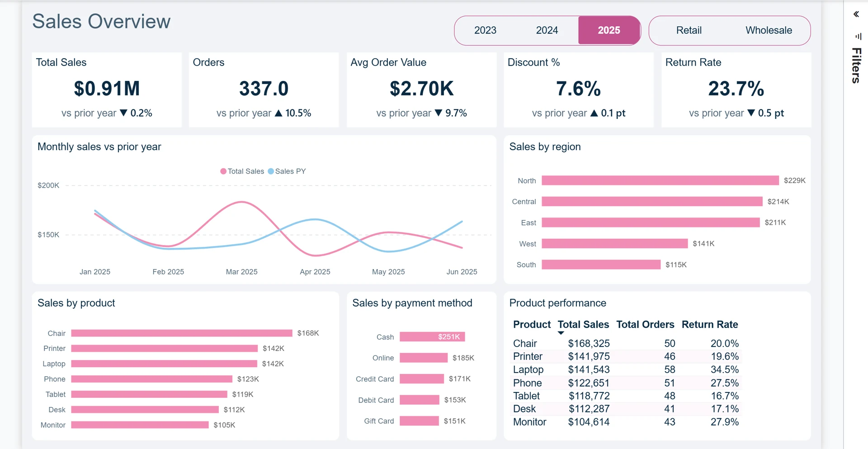This screenshot has height=449, width=868.
Task: Click the $0.91M Total Sales value
Action: pos(107,89)
